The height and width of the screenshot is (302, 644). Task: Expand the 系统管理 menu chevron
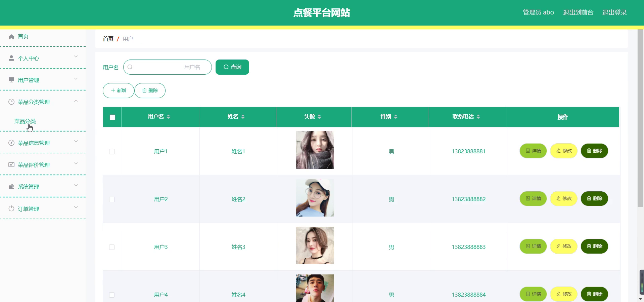pyautogui.click(x=76, y=185)
